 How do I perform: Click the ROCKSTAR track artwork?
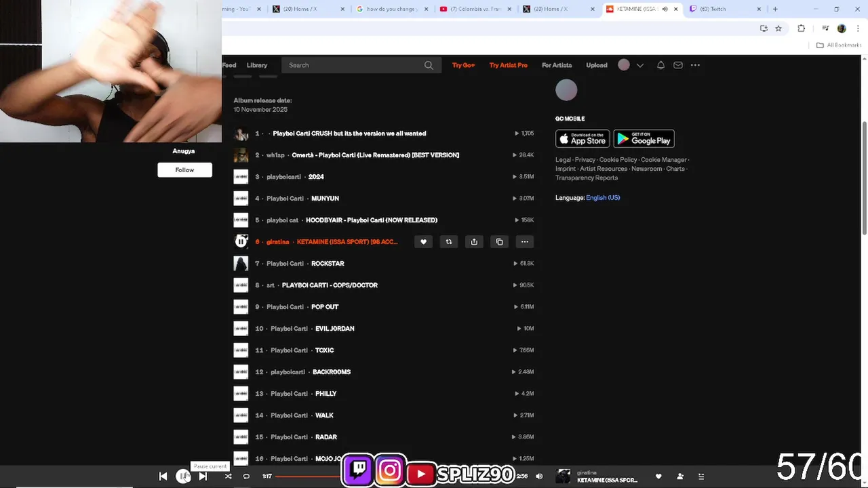(241, 263)
